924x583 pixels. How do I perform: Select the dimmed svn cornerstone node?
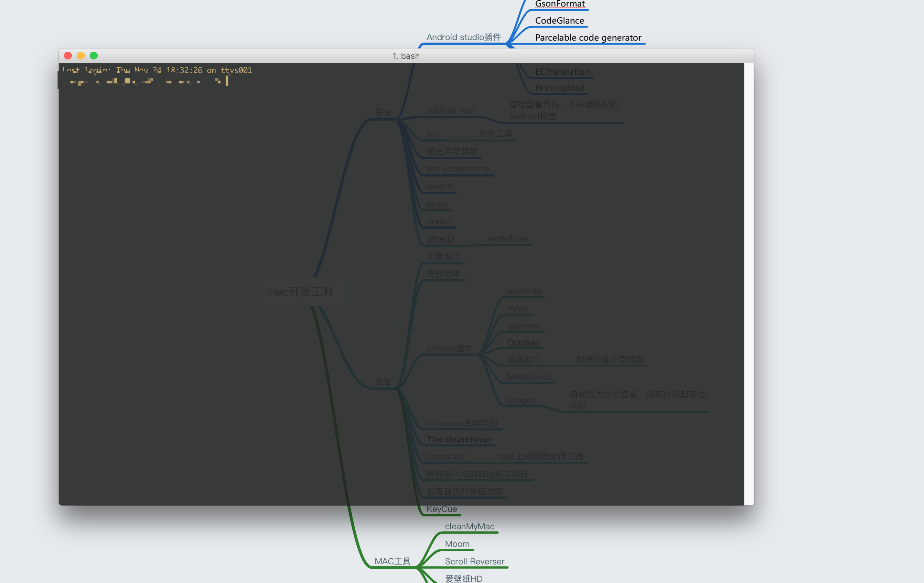click(458, 169)
